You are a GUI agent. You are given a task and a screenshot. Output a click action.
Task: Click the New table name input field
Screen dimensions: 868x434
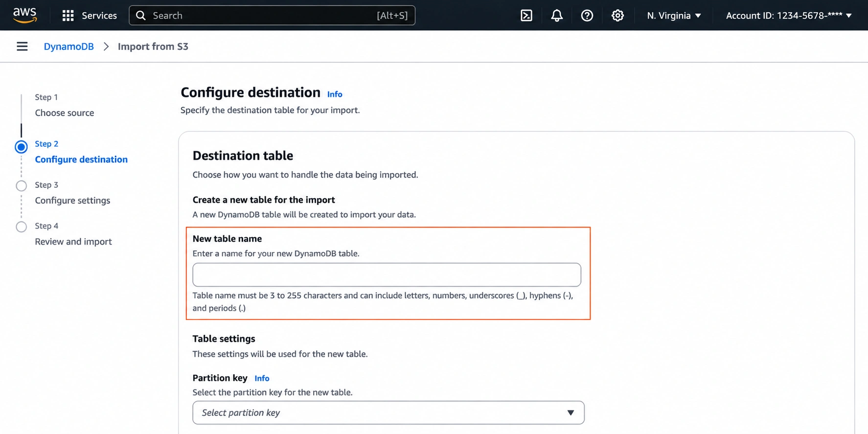(x=387, y=274)
